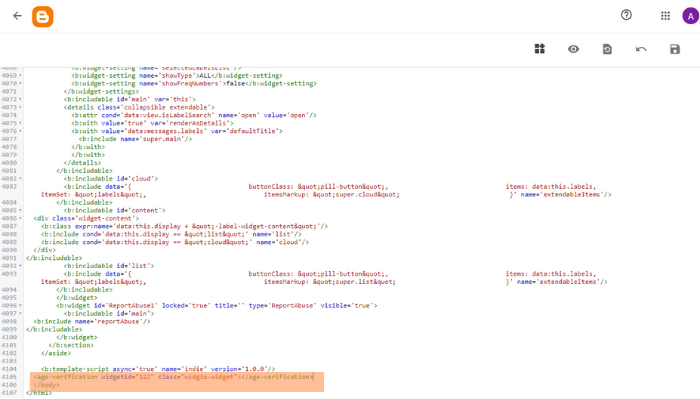Save the theme with floppy disk icon
The image size is (700, 399).
pyautogui.click(x=675, y=49)
